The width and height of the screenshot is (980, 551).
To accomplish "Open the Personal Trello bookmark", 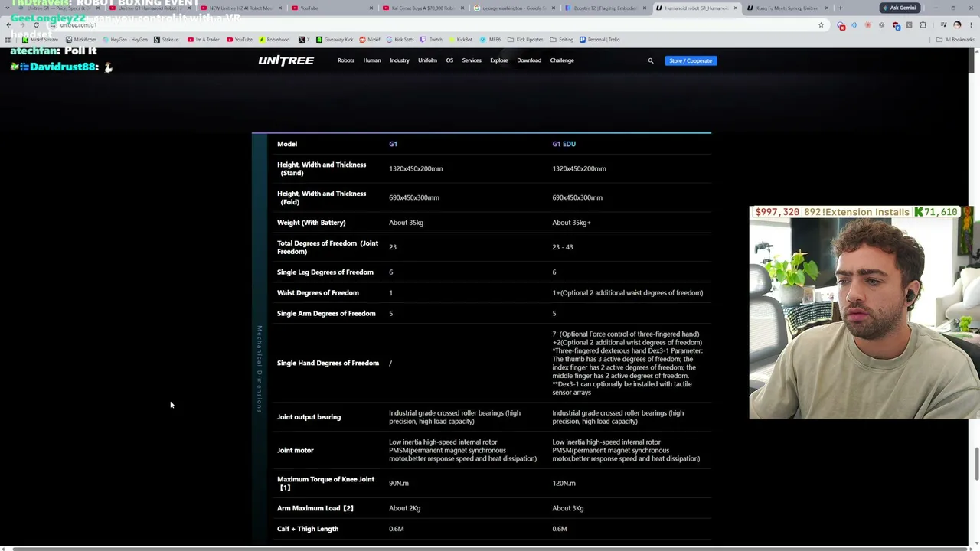I will tap(599, 40).
